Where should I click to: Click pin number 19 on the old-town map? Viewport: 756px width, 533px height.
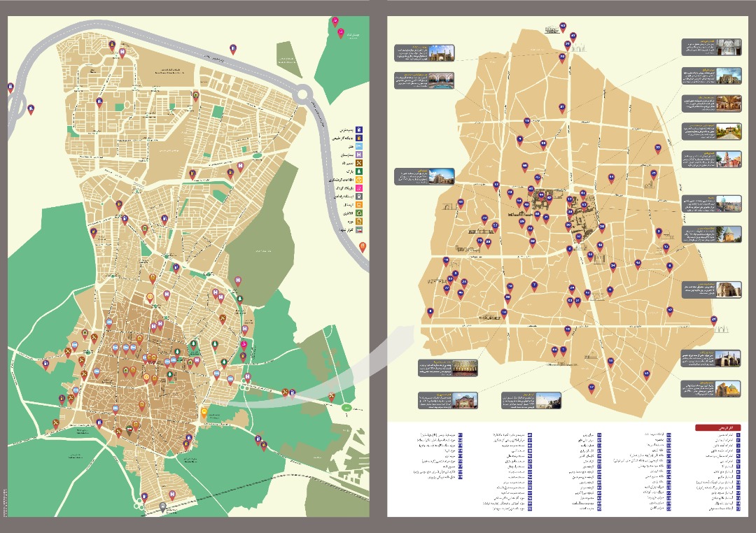(x=526, y=122)
